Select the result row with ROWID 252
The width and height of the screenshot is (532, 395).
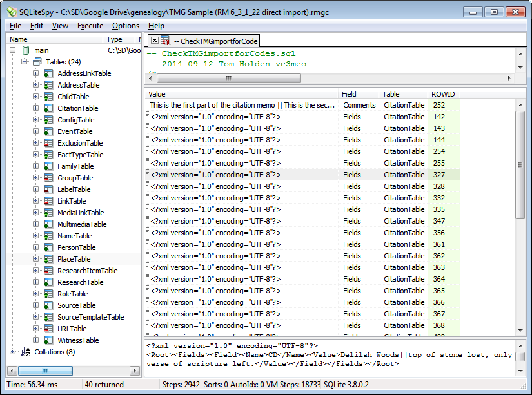coord(302,105)
